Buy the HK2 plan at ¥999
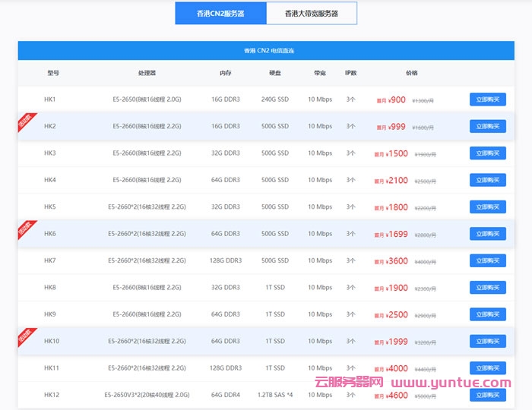Viewport: 532px width, 410px height. pos(487,126)
